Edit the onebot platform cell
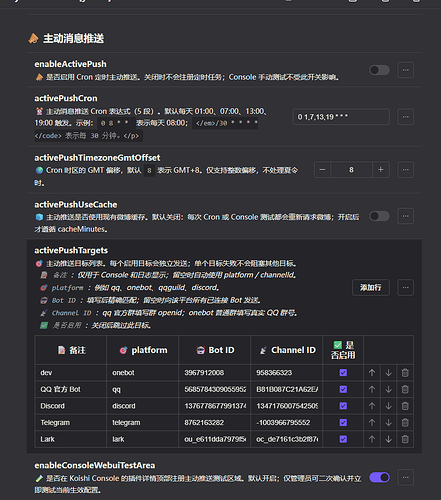Screen dimensions: 441x500 point(143,373)
